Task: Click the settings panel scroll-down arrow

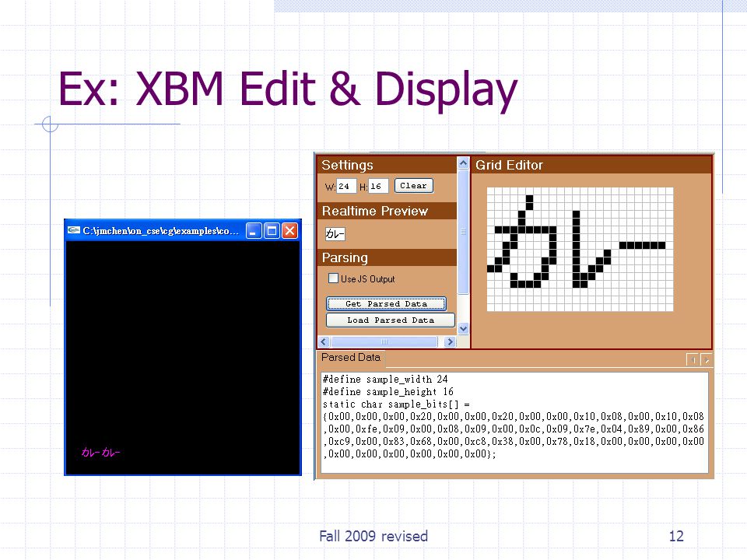Action: (x=463, y=328)
